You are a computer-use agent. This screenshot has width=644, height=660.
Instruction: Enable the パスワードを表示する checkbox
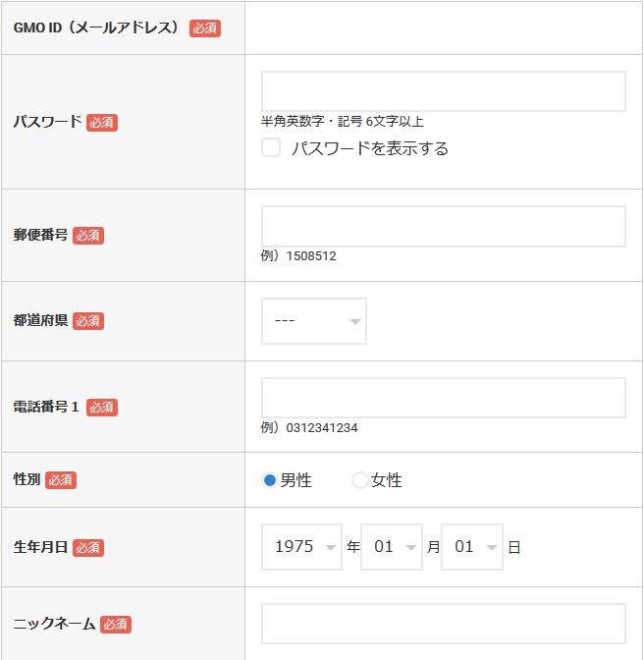pyautogui.click(x=271, y=147)
